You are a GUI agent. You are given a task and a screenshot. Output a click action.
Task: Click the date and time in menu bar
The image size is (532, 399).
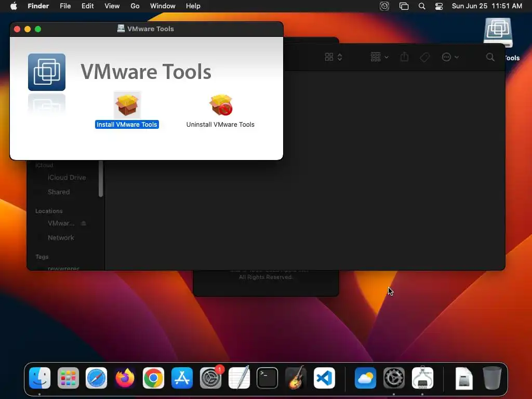click(x=487, y=6)
